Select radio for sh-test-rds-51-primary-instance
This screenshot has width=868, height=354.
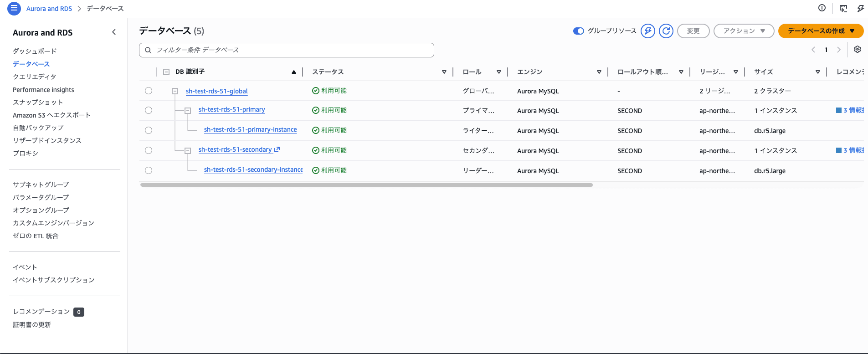coord(149,130)
